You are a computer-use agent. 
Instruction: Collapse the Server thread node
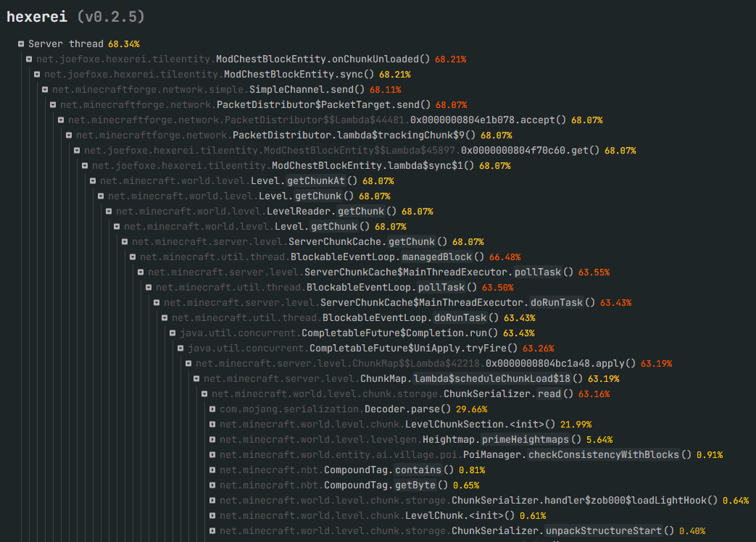21,44
